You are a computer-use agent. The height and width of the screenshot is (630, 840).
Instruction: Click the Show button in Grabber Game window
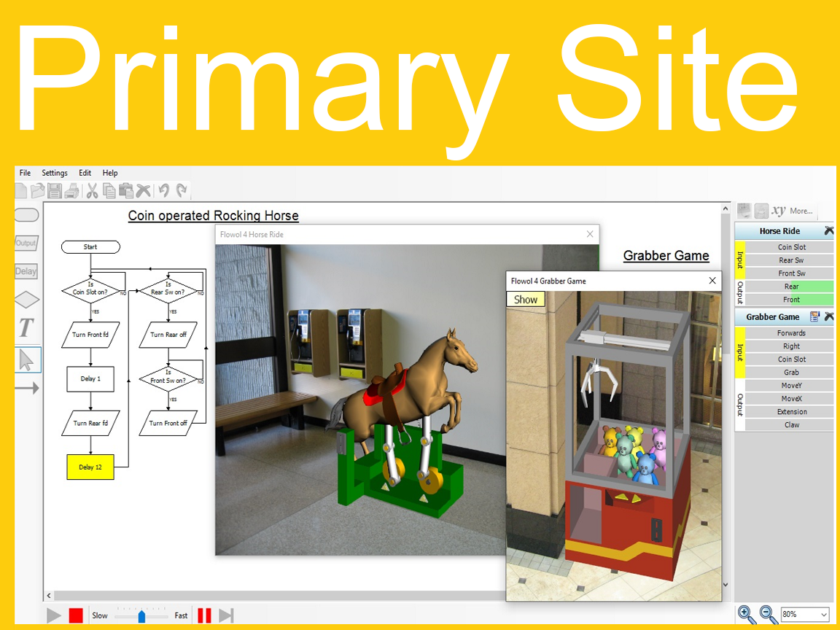[526, 299]
